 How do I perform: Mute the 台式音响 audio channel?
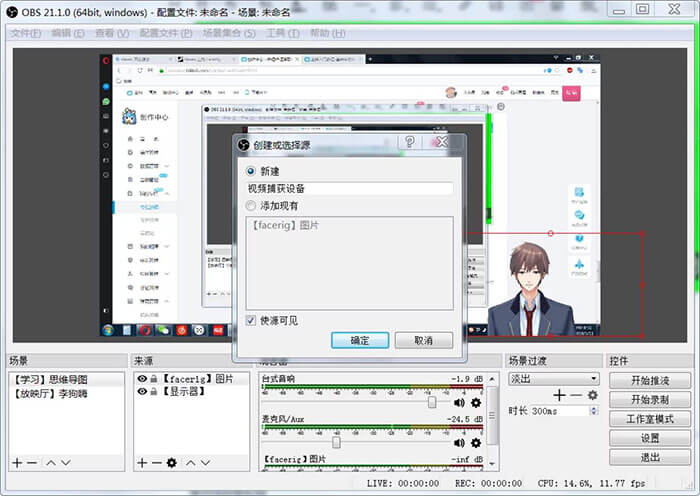point(459,403)
